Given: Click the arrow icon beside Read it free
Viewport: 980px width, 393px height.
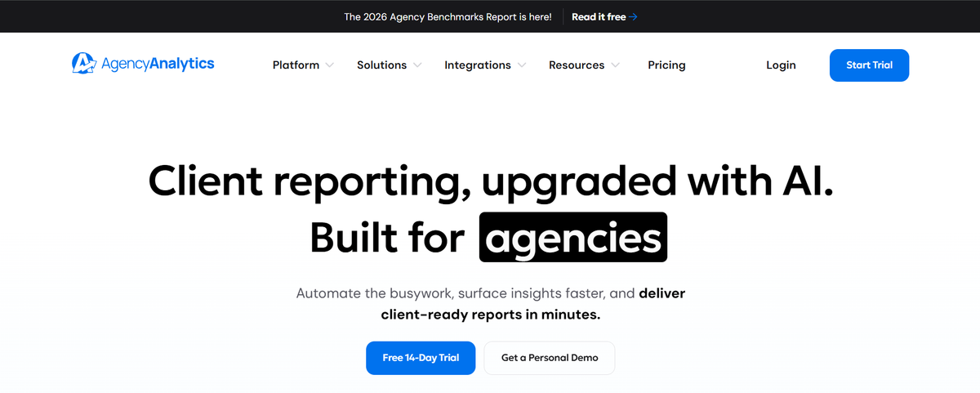Looking at the screenshot, I should click(633, 16).
